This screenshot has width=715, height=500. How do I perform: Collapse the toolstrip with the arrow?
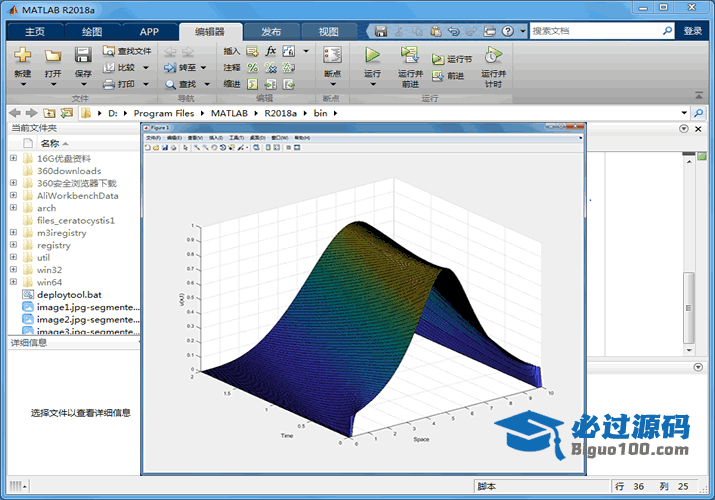click(699, 96)
